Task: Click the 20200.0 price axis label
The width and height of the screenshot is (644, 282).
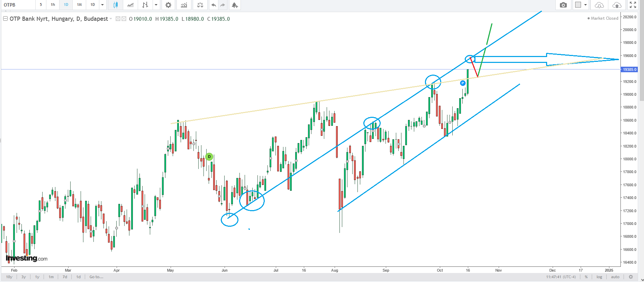Action: [x=630, y=17]
